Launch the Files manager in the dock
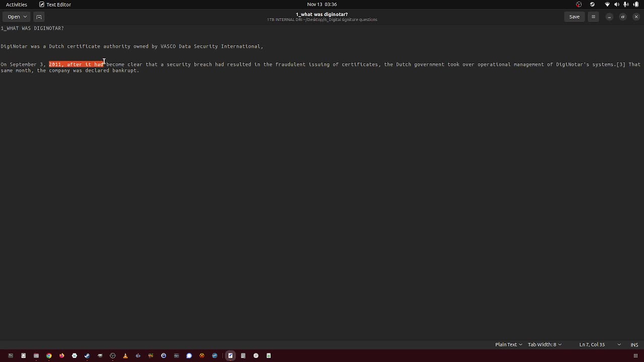The image size is (644, 362). tap(36, 355)
